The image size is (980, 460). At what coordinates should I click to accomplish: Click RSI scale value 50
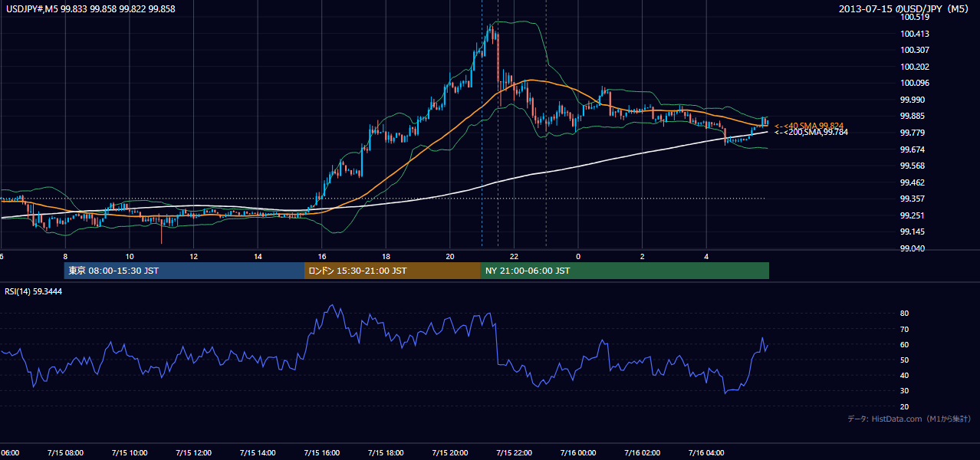905,360
